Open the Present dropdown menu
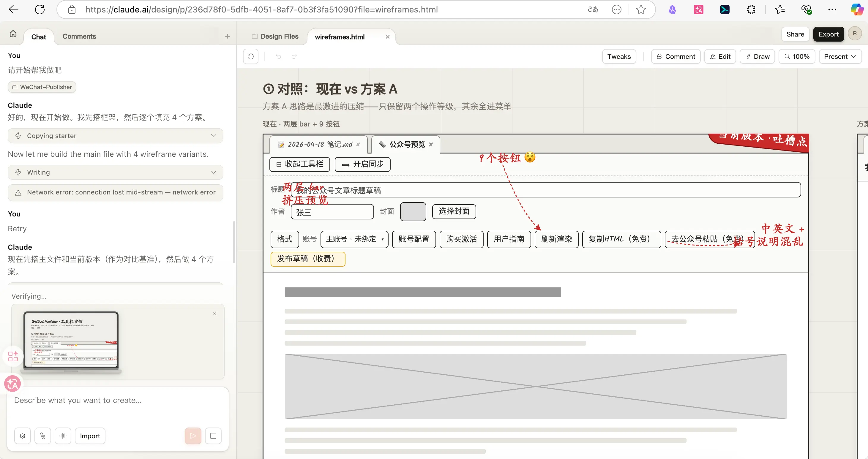 [x=840, y=56]
